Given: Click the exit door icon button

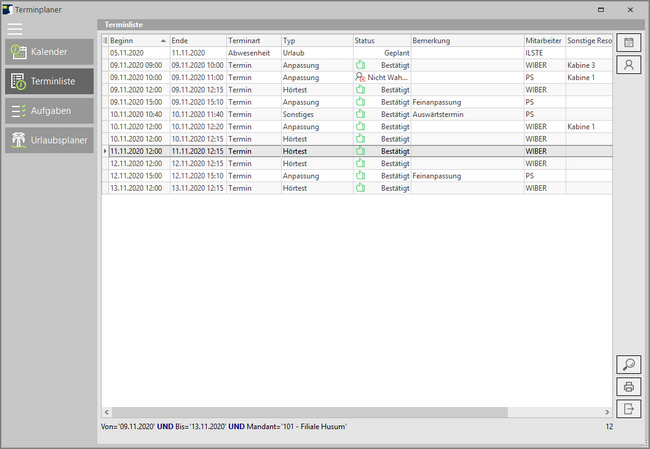Looking at the screenshot, I should click(x=629, y=409).
